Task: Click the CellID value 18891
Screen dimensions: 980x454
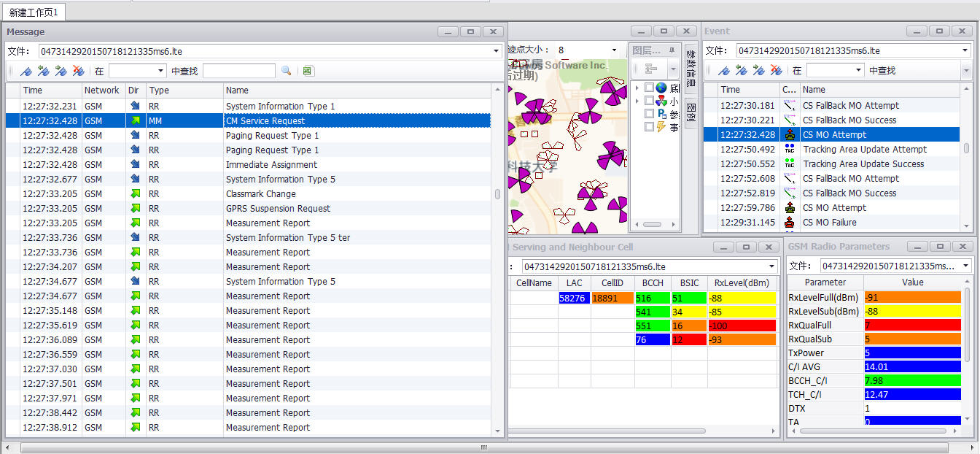Action: [x=611, y=298]
